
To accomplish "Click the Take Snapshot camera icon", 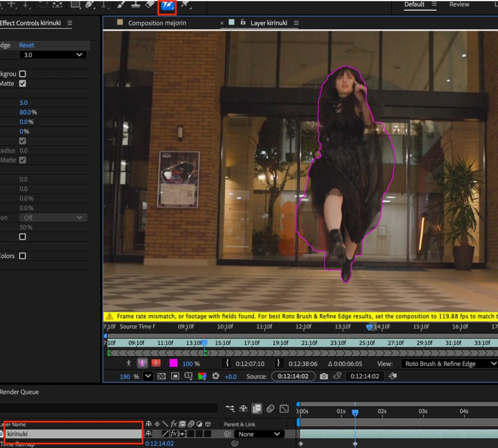I will click(324, 376).
